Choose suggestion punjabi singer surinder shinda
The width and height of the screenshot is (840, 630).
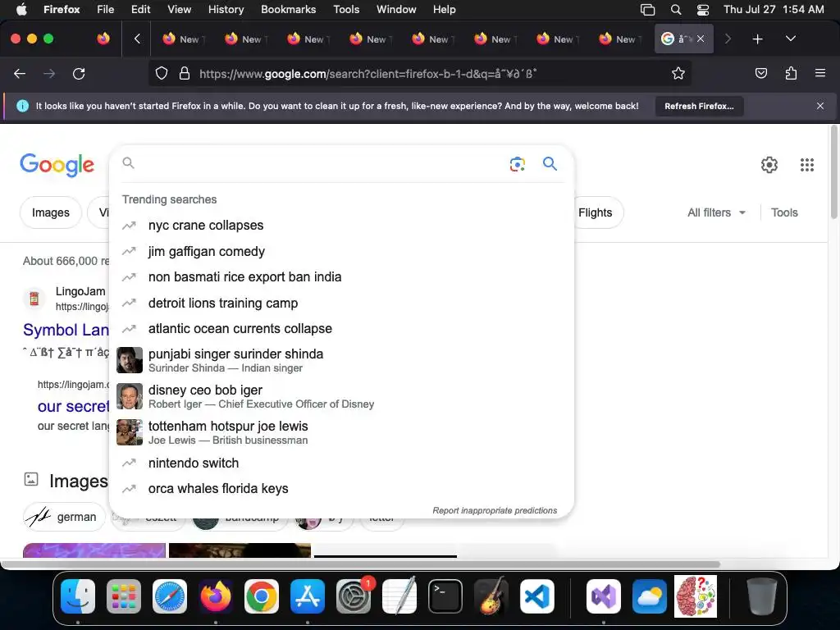point(340,360)
